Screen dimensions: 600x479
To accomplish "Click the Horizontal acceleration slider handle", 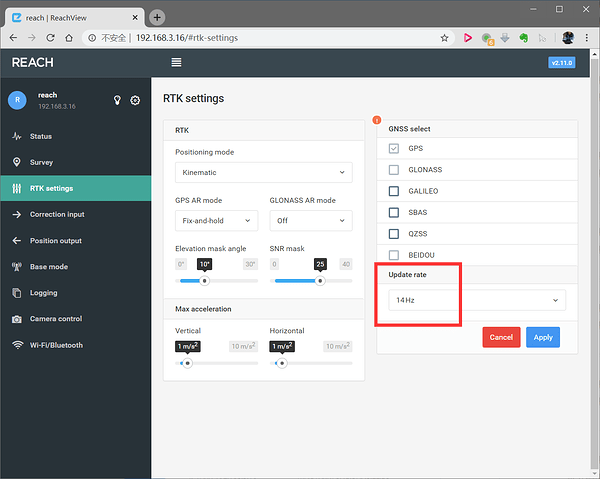I will (282, 363).
